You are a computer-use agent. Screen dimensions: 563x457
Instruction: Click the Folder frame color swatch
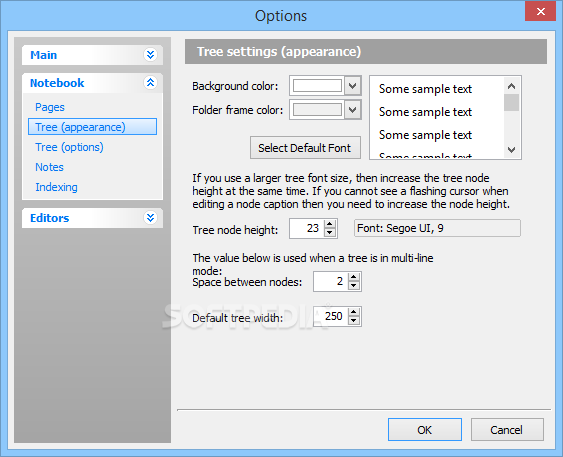point(317,109)
